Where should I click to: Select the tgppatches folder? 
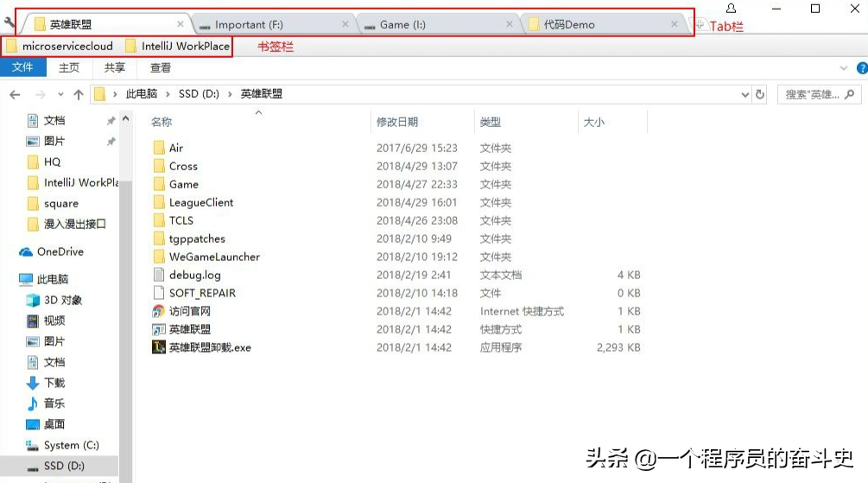189,238
